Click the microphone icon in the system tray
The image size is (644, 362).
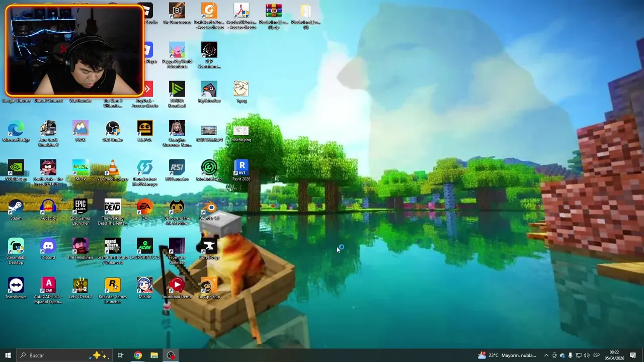pos(570,355)
